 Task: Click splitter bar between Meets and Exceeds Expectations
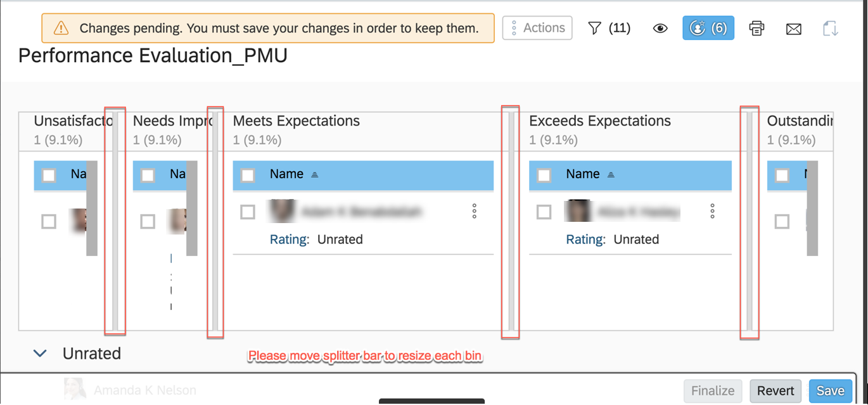511,222
